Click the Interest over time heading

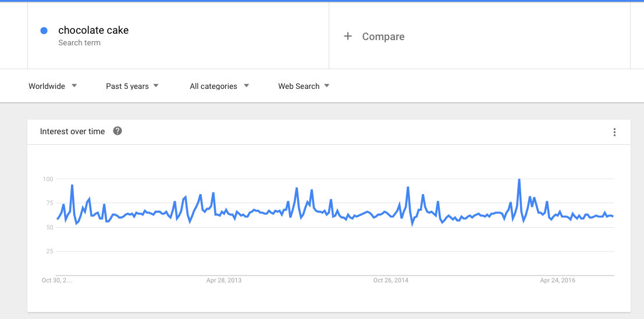72,131
